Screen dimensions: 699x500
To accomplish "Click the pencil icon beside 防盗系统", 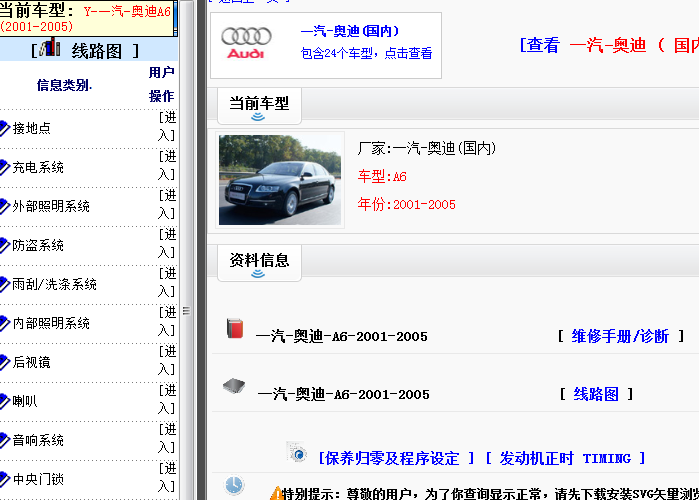I will 4,245.
